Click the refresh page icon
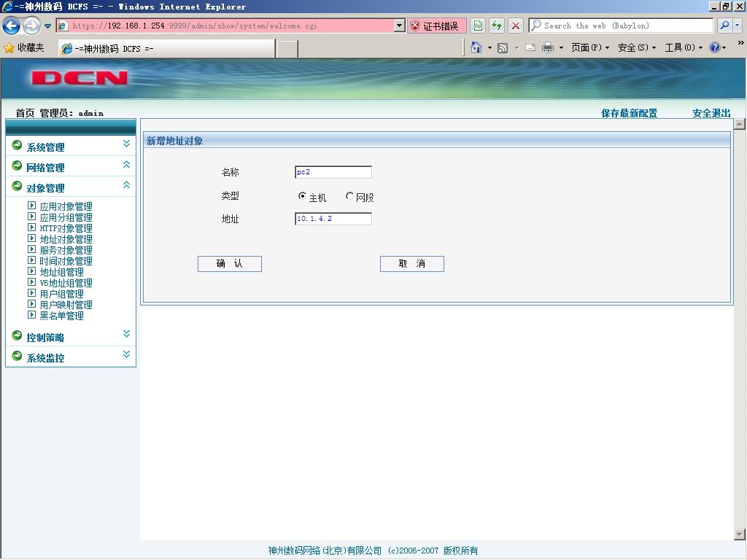The height and width of the screenshot is (560, 747). (497, 26)
